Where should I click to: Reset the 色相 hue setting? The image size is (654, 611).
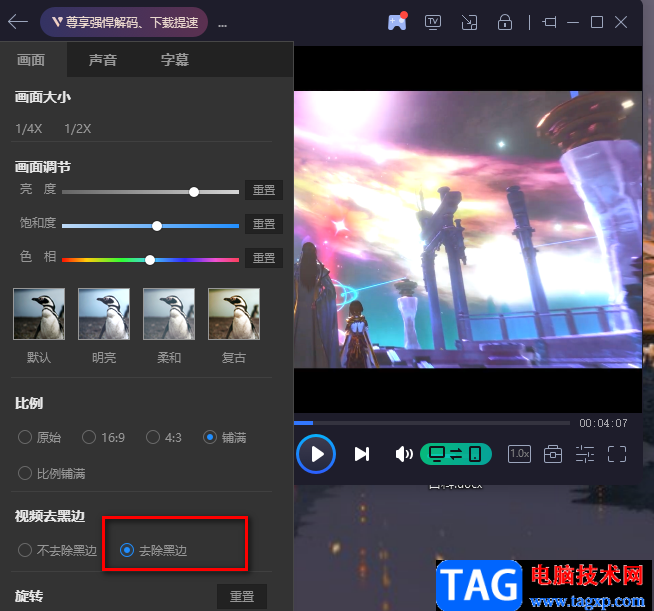264,257
